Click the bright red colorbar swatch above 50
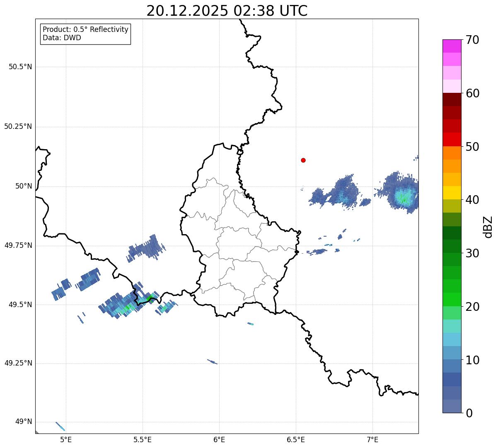Image resolution: width=498 pixels, height=448 pixels. [452, 140]
